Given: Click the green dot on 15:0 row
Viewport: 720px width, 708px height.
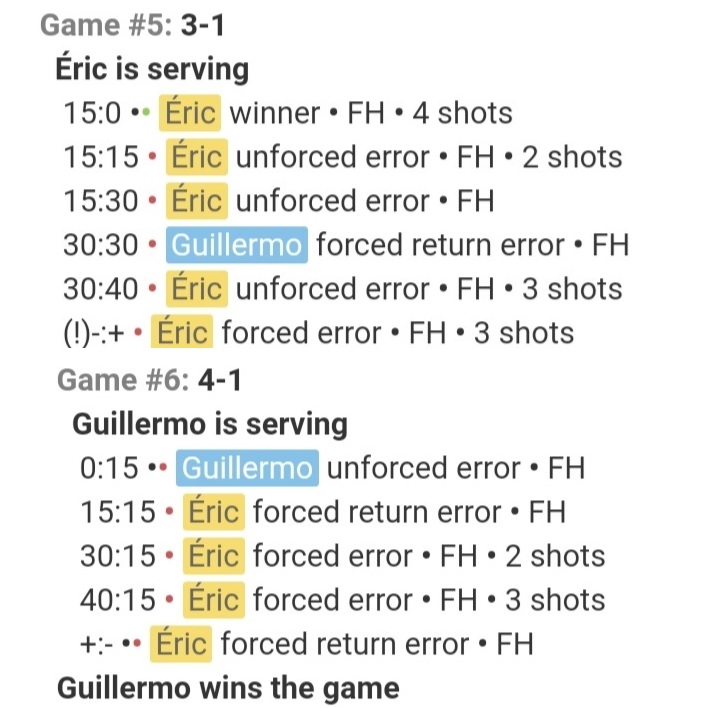Looking at the screenshot, I should [x=146, y=112].
